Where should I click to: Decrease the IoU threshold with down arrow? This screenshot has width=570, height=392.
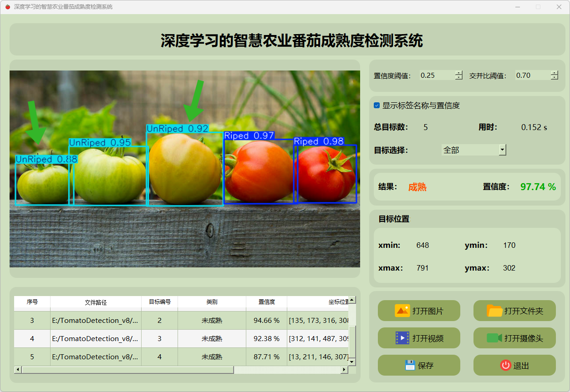tap(554, 78)
